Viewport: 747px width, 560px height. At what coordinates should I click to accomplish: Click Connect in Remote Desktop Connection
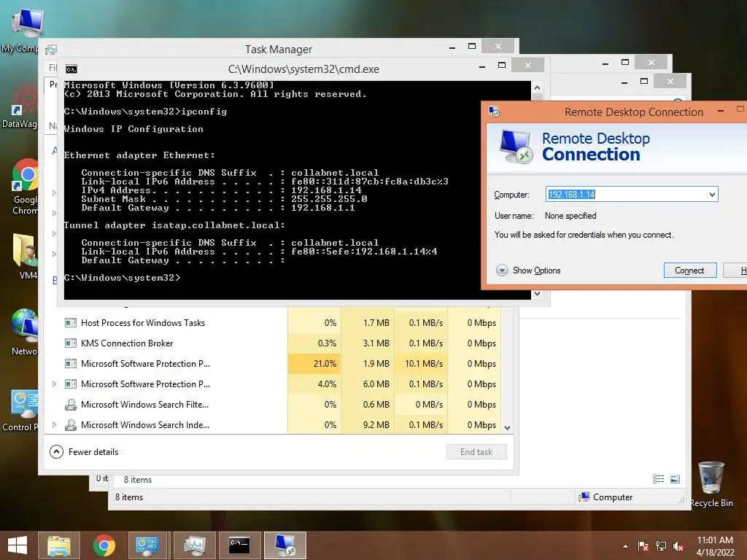690,271
